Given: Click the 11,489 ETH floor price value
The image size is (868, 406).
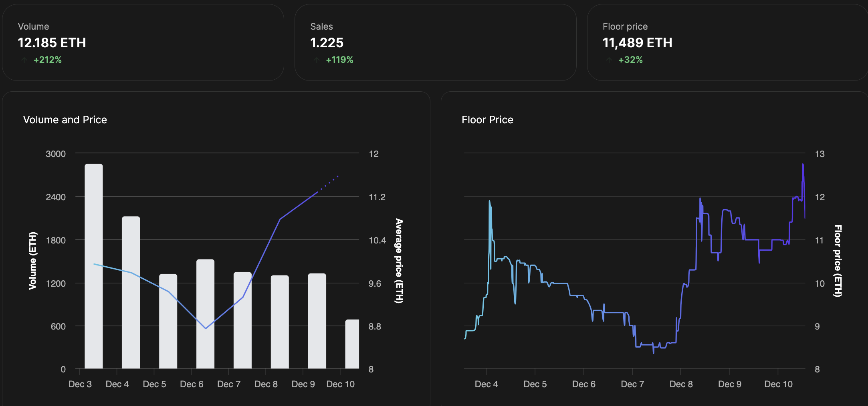Looking at the screenshot, I should [637, 43].
